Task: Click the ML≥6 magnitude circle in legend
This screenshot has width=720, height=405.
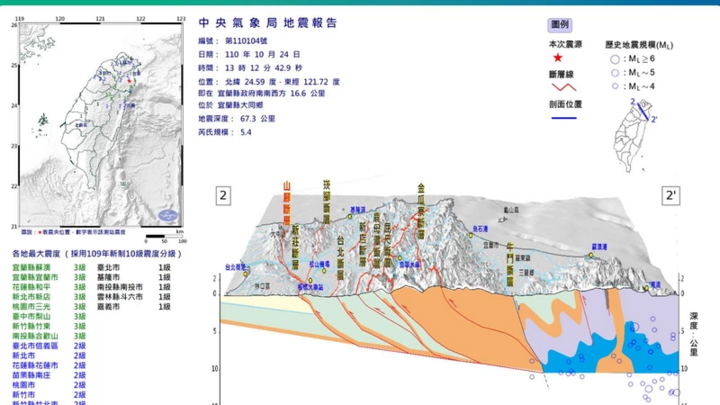Action: point(616,60)
